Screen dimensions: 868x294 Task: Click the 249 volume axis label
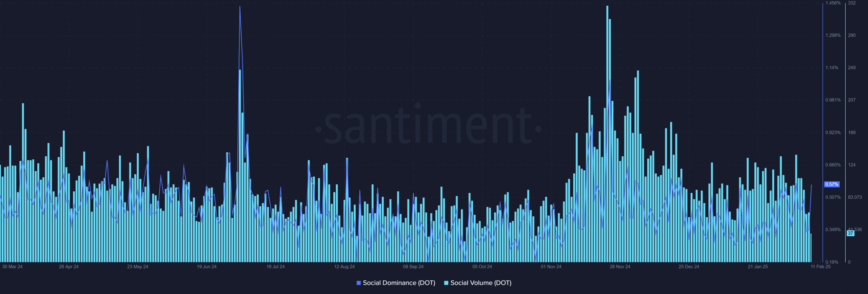852,68
